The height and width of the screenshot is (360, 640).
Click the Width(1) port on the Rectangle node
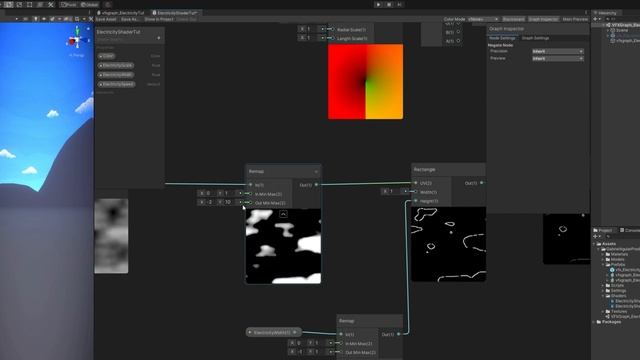pyautogui.click(x=416, y=192)
